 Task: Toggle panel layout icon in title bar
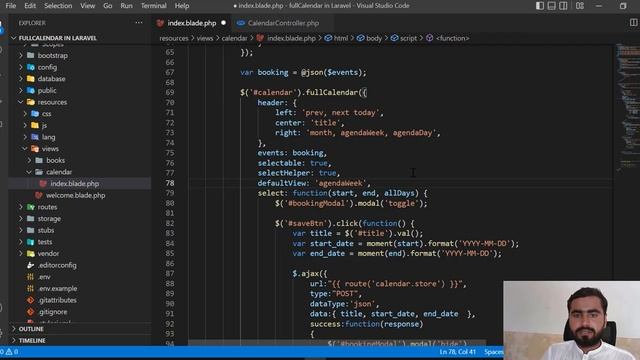pyautogui.click(x=551, y=6)
